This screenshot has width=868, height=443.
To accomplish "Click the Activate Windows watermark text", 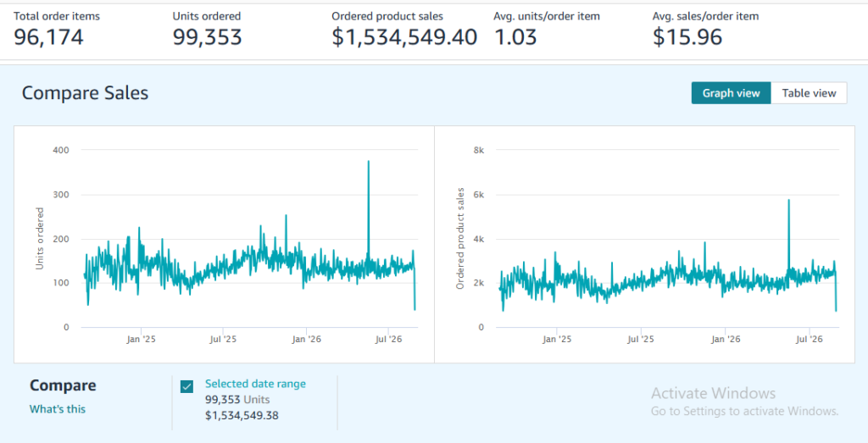I will [x=713, y=393].
